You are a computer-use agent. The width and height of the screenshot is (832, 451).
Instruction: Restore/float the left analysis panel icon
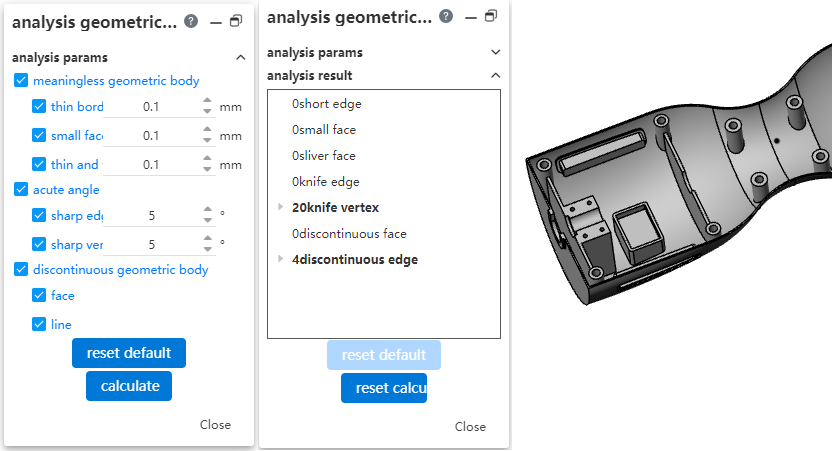tap(236, 21)
